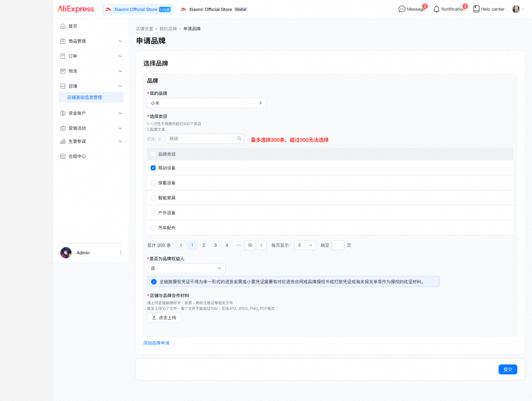The height and width of the screenshot is (401, 532).
Task: Click the Help center book icon
Action: pos(476,9)
